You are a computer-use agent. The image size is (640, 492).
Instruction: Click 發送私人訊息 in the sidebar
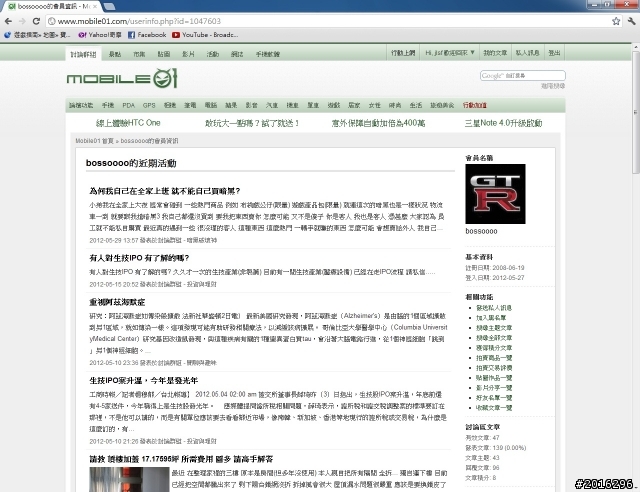(x=494, y=308)
